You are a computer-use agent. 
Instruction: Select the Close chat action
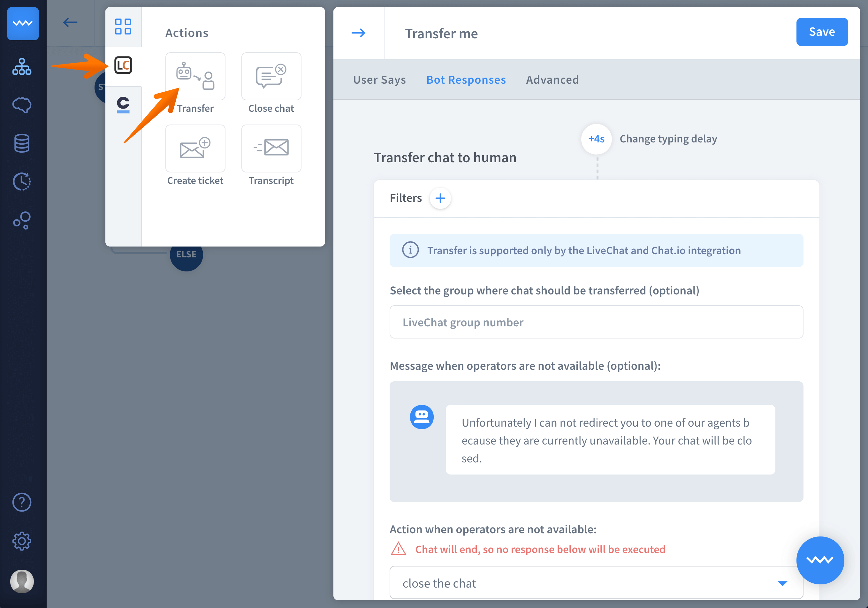[x=271, y=76]
